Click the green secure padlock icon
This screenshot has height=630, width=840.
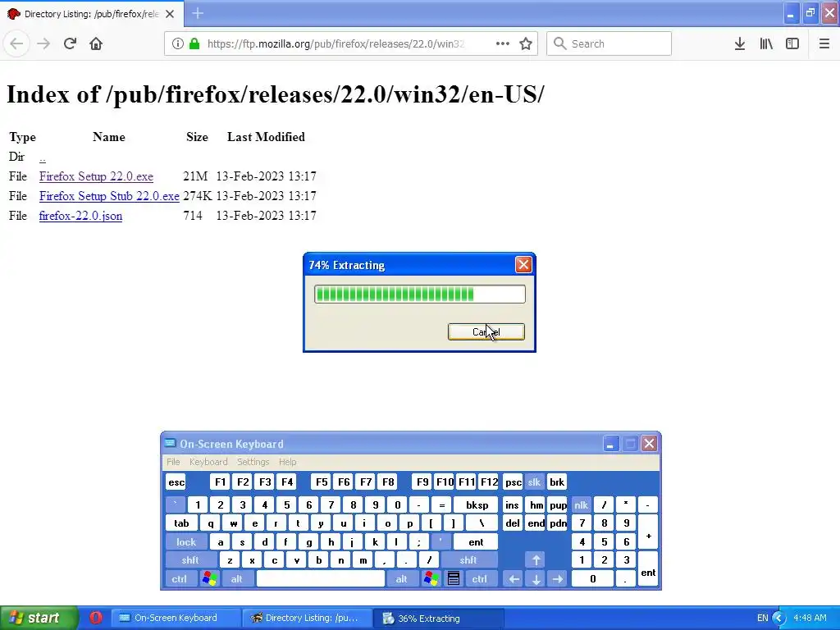pyautogui.click(x=194, y=44)
